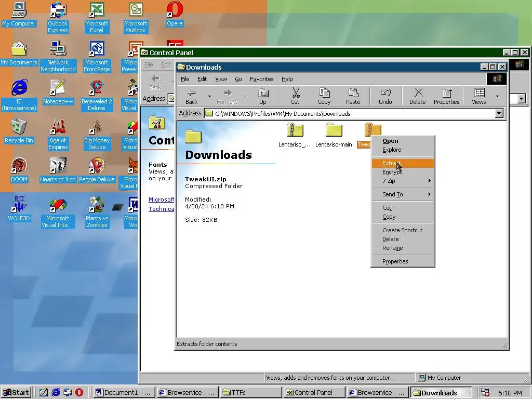Open My Documents desktop folder
This screenshot has height=399, width=532.
coord(19,54)
